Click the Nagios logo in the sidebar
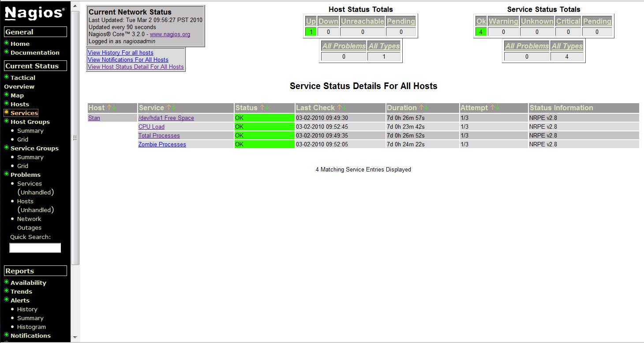 (35, 14)
